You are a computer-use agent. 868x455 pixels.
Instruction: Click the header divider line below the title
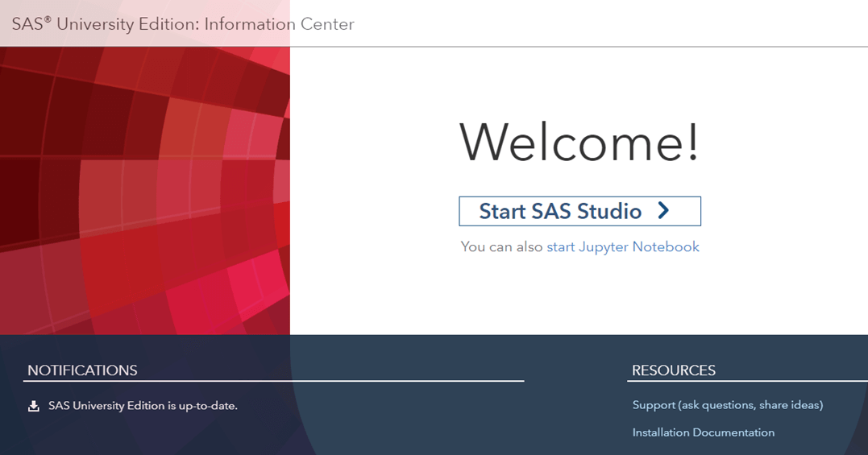(564, 47)
